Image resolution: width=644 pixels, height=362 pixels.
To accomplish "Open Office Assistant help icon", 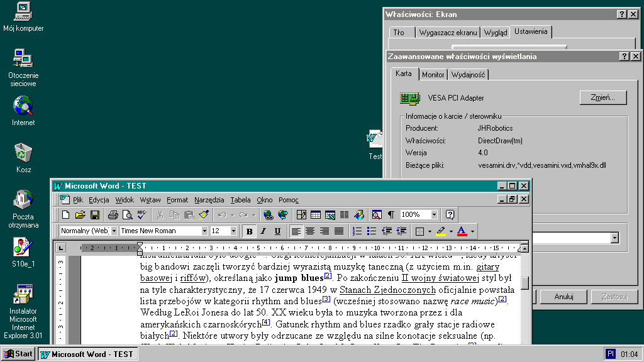I will click(x=450, y=215).
